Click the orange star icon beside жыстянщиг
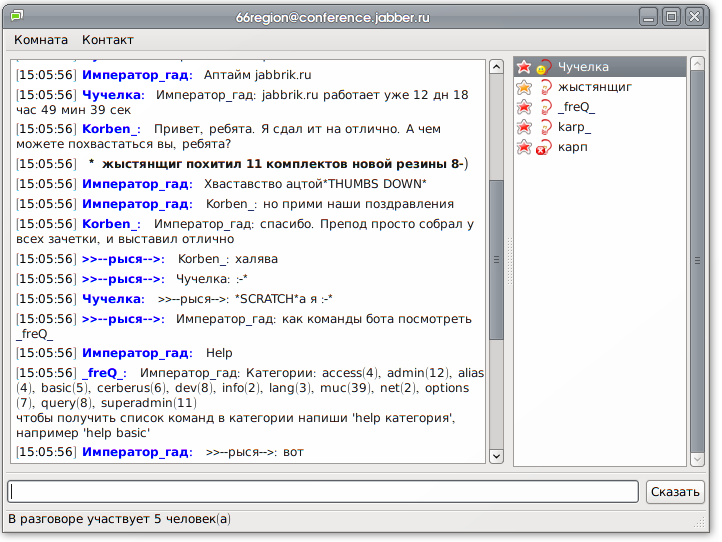722x542 pixels. [524, 87]
